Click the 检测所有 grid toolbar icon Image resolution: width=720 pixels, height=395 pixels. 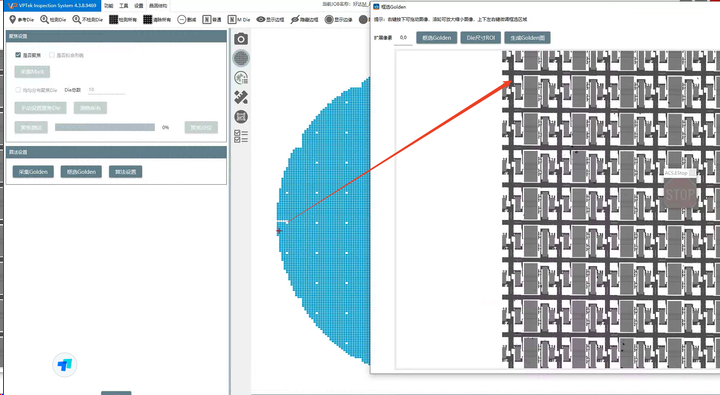(123, 19)
